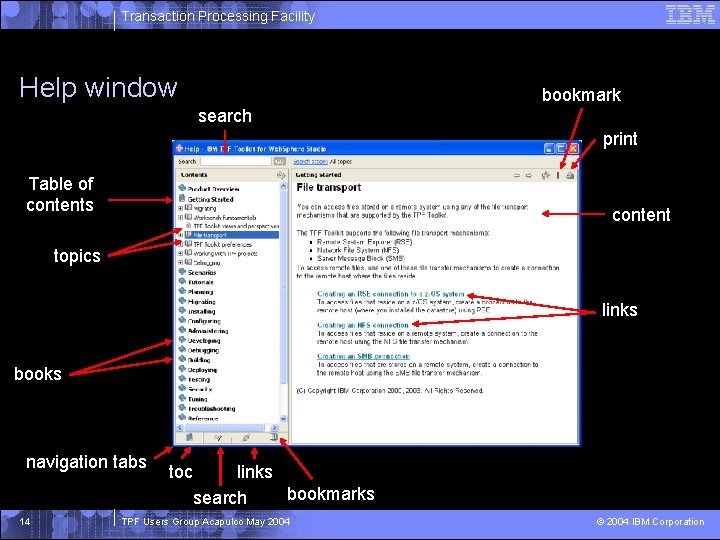The height and width of the screenshot is (540, 720).
Task: Click the refresh icon in Contents header
Action: [281, 175]
